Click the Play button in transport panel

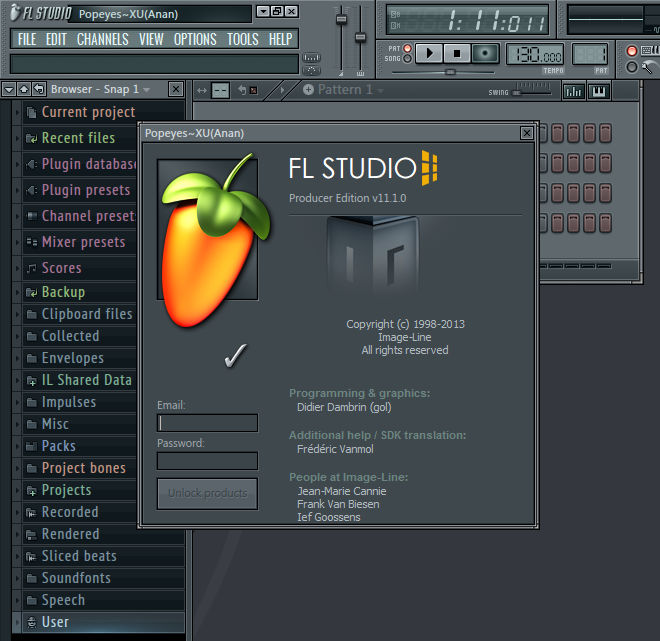tap(429, 54)
